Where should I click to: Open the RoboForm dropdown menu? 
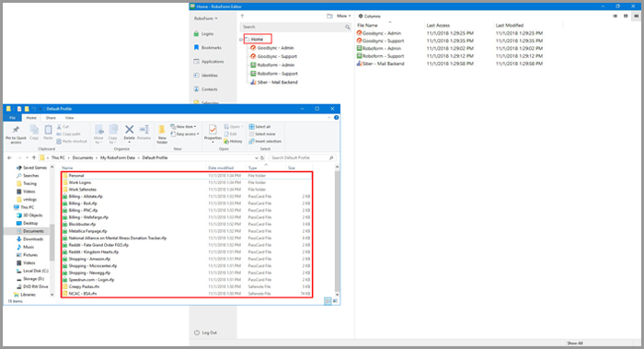point(206,18)
